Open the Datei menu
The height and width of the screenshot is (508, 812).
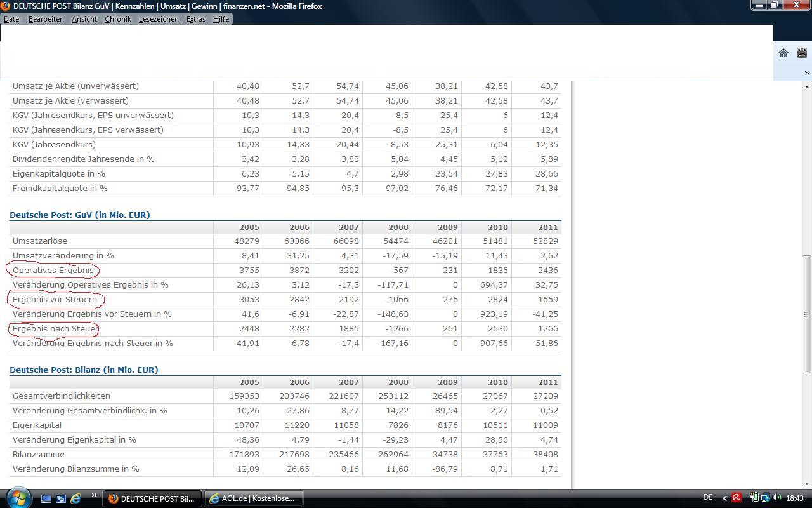[x=12, y=19]
